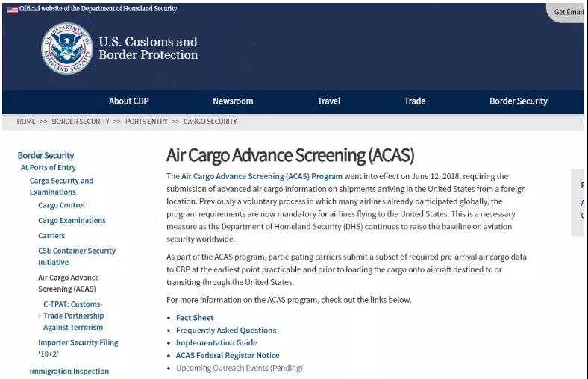Open Immigration Inspection sidebar link
Image resolution: width=588 pixels, height=379 pixels.
pos(69,371)
